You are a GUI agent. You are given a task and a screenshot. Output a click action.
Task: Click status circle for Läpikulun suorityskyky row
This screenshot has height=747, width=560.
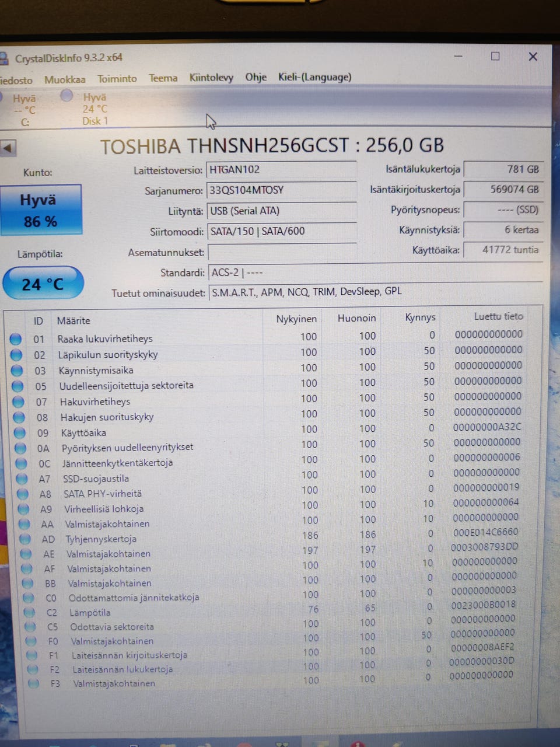(16, 354)
